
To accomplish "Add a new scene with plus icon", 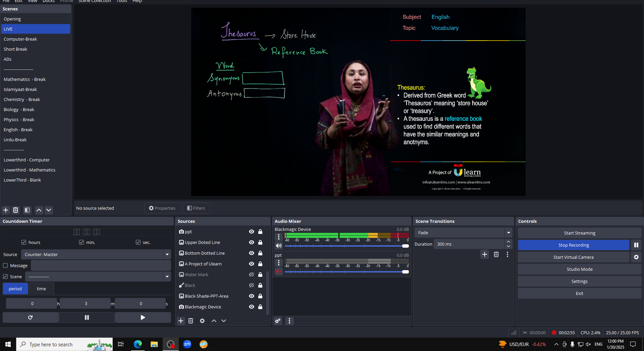I will click(6, 210).
